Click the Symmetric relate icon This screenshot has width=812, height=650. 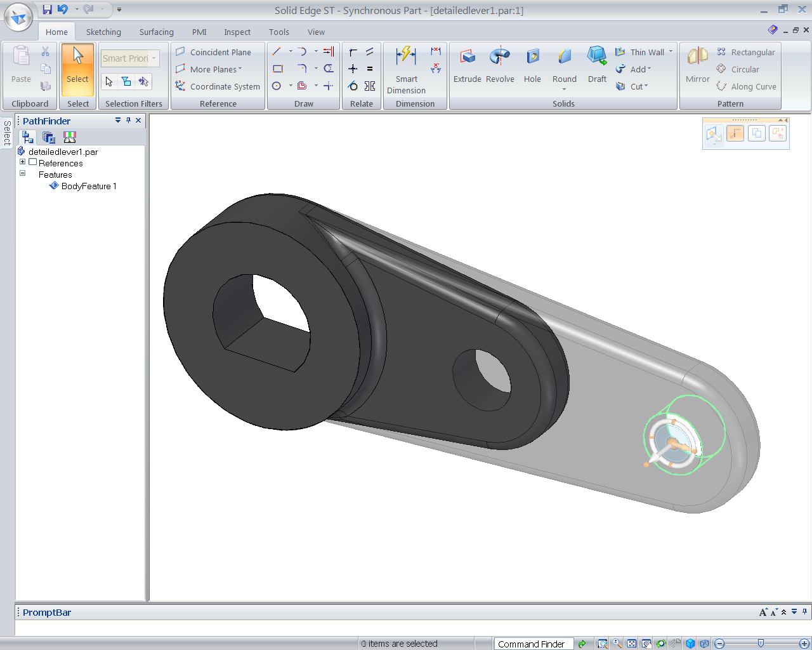370,86
